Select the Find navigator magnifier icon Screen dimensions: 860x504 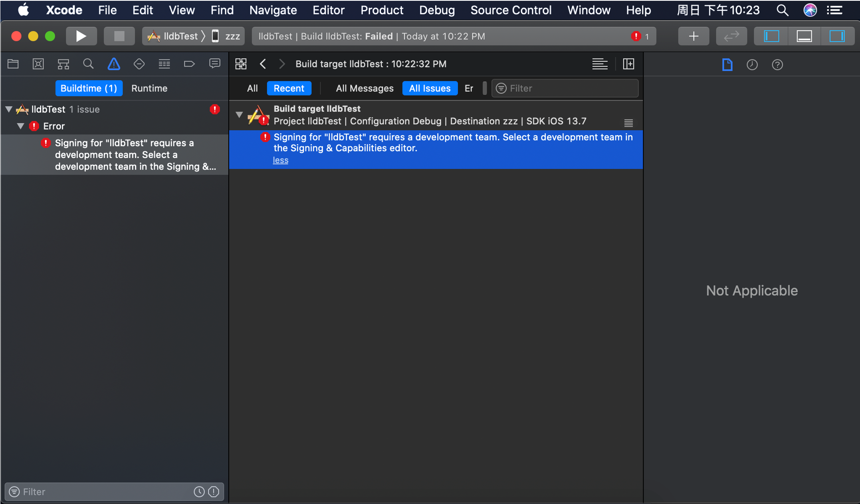pyautogui.click(x=88, y=64)
